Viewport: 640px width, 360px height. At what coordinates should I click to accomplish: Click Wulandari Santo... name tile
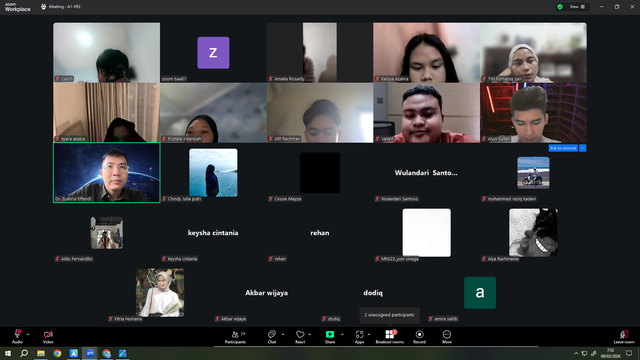[426, 173]
